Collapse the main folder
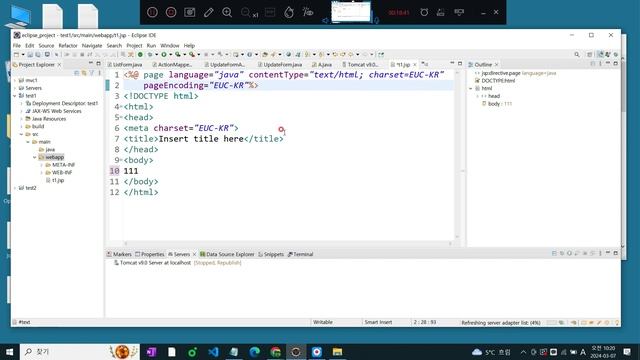 pos(28,142)
